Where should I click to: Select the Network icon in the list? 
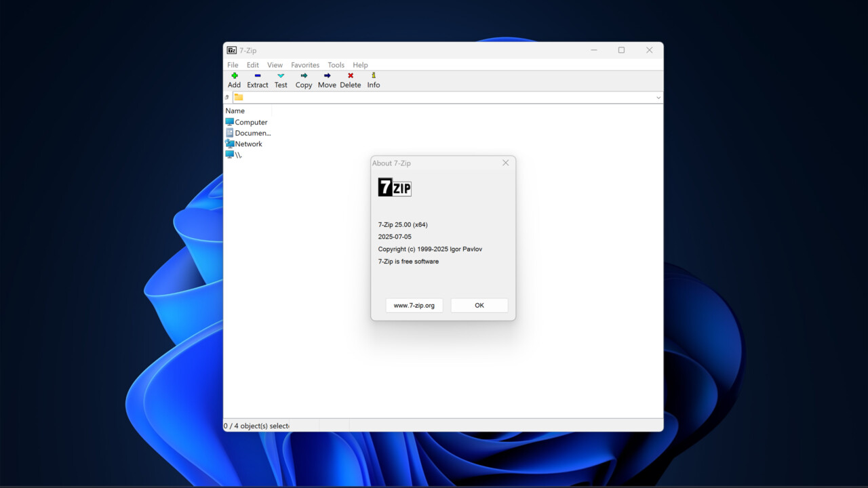229,144
